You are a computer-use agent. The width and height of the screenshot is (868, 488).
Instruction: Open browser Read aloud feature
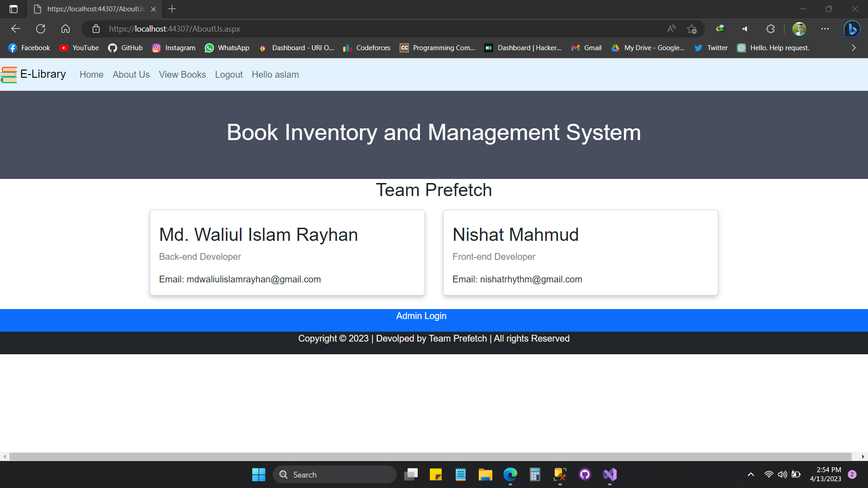(671, 28)
